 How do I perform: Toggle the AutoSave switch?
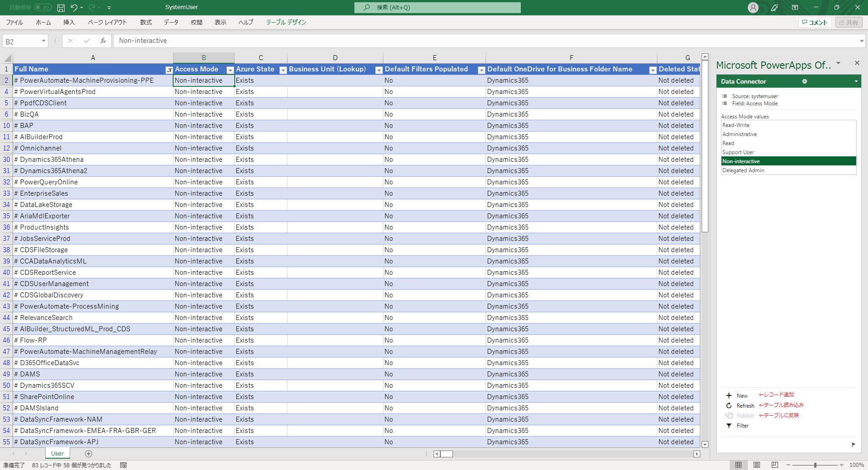(x=43, y=8)
